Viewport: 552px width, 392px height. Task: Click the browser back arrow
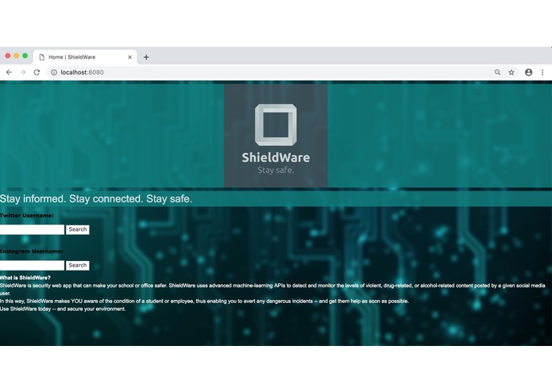point(10,72)
